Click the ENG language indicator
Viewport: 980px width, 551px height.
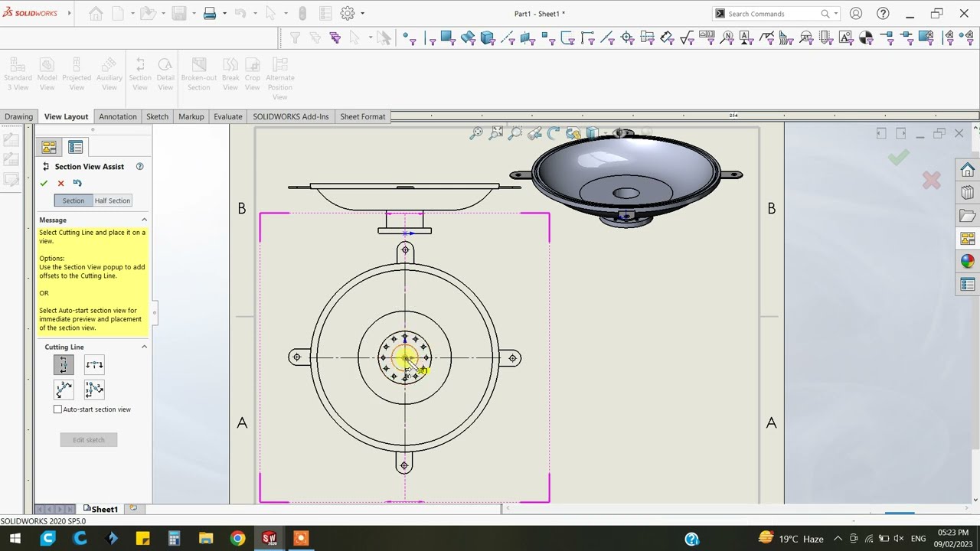point(918,539)
